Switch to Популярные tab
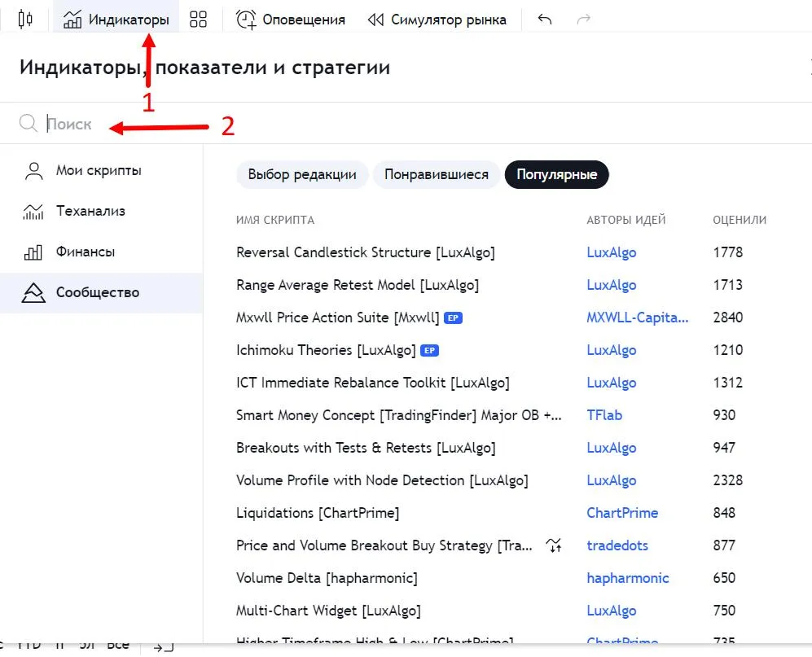Viewport: 812px width, 657px height. 557,174
